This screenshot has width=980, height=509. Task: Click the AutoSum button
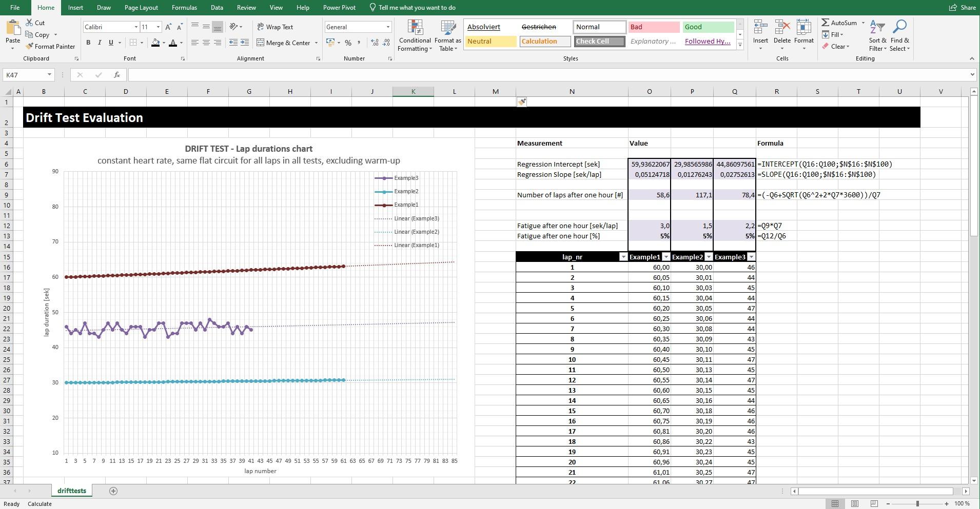839,23
